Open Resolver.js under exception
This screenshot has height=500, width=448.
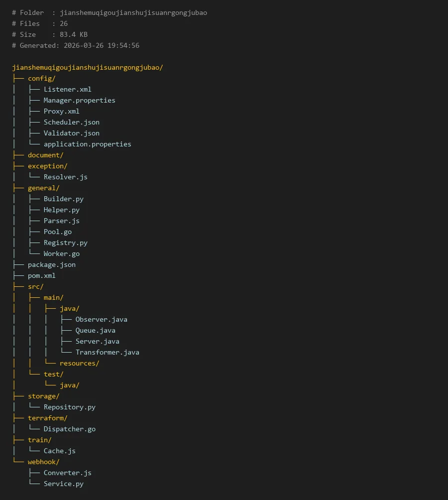click(65, 177)
